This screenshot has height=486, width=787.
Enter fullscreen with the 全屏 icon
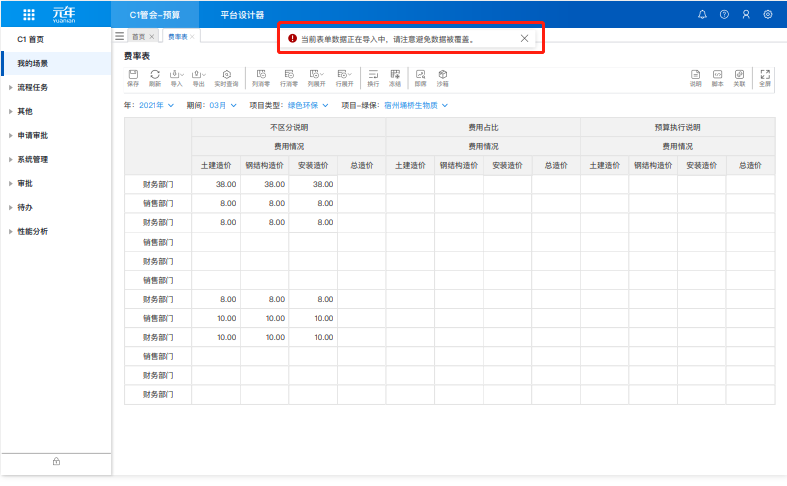(x=765, y=78)
